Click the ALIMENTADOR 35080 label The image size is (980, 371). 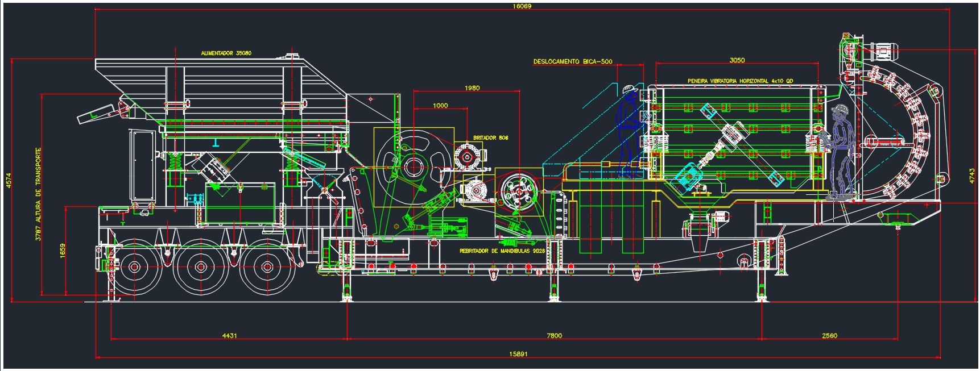226,53
